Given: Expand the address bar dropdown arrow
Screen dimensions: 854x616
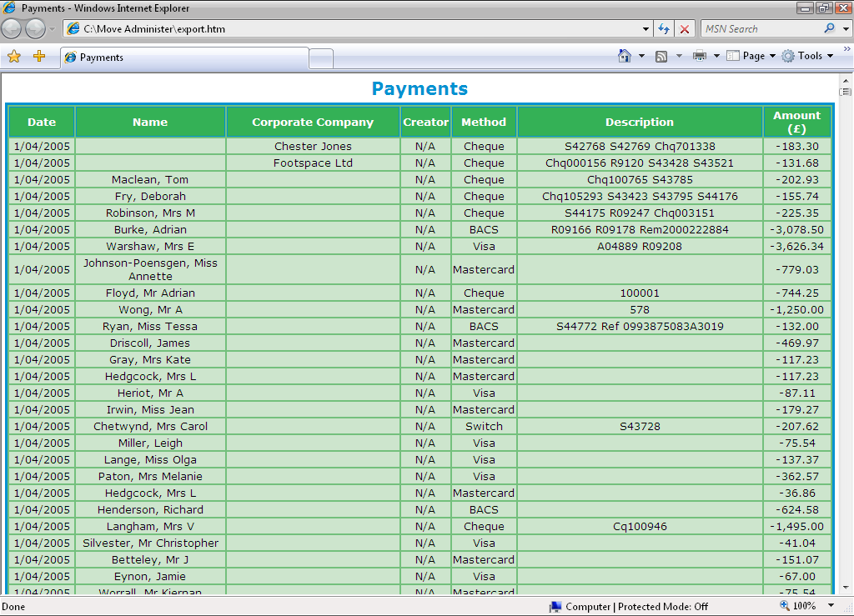Looking at the screenshot, I should (x=646, y=29).
